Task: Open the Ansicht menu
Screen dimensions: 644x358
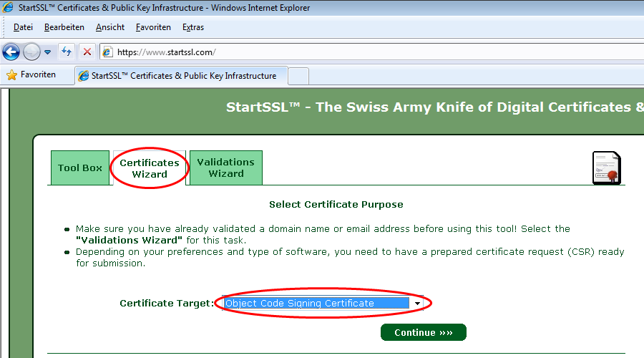Action: pos(110,27)
